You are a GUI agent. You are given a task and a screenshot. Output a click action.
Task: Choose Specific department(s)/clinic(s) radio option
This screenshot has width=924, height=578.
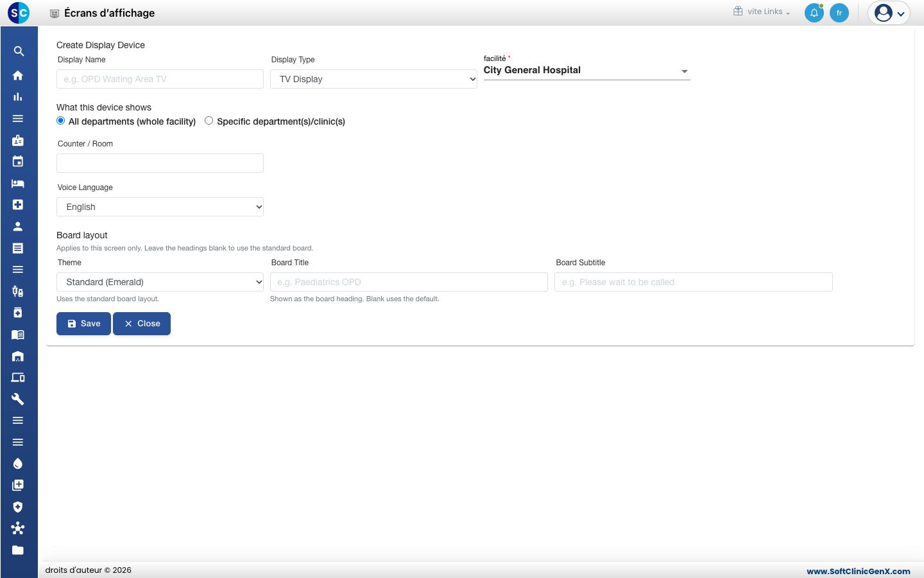coord(209,121)
